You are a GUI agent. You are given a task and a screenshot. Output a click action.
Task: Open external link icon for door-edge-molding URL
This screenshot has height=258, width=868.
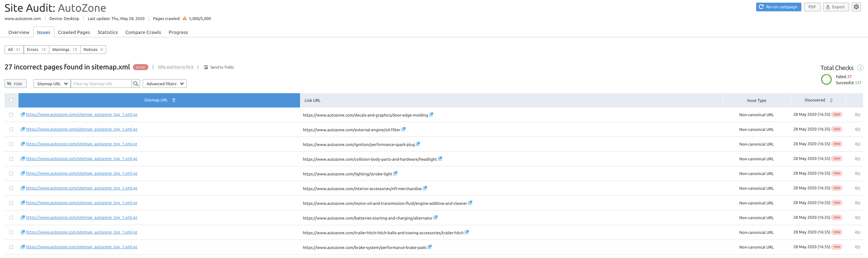click(431, 115)
